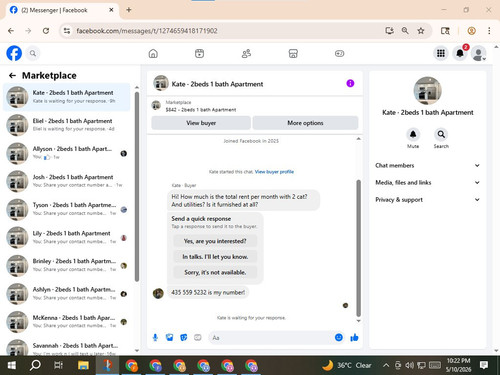The width and height of the screenshot is (500, 375).
Task: Bookmark this page with the star icon
Action: click(421, 31)
